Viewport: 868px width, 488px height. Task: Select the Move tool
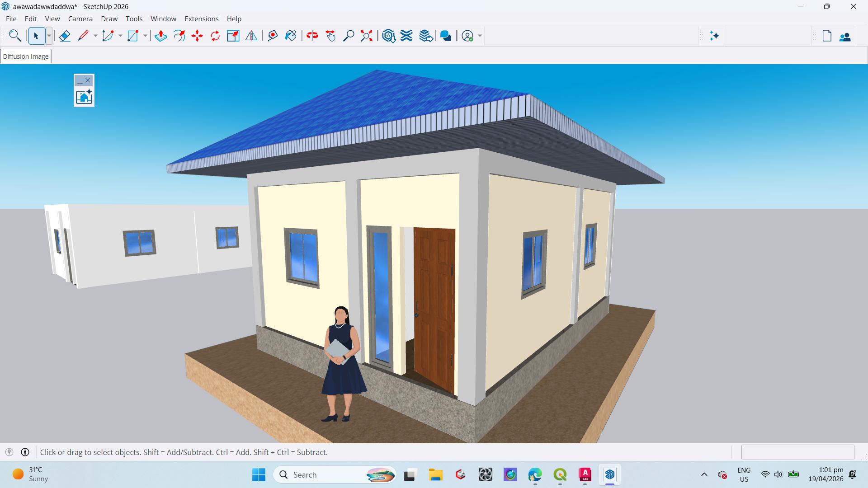click(x=197, y=36)
